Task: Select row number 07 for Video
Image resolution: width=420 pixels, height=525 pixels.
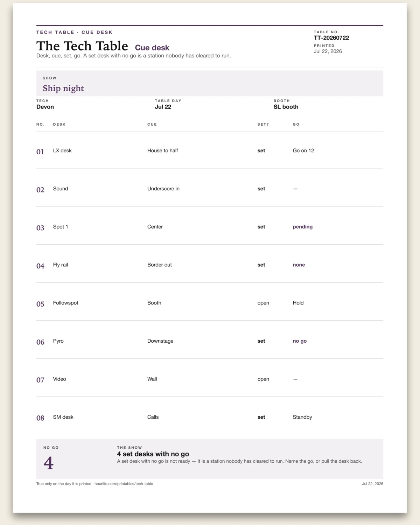Action: (x=41, y=380)
